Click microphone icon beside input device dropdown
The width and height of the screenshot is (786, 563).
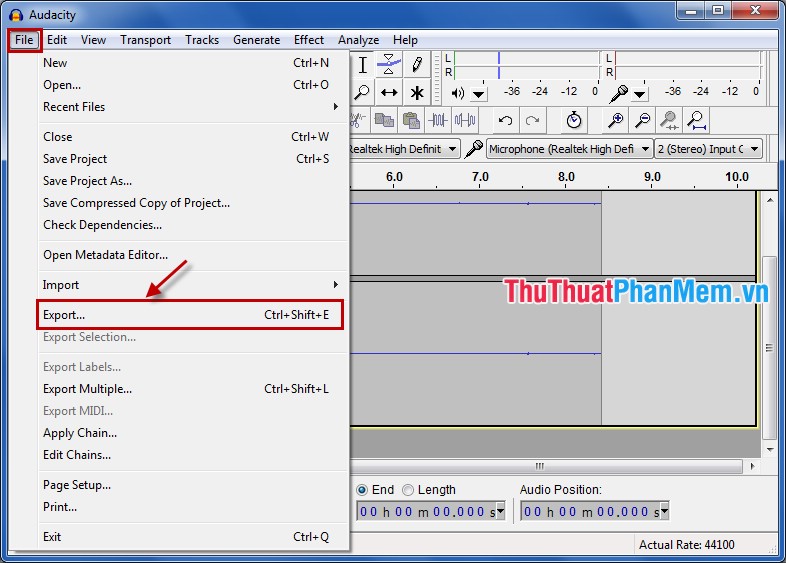(x=474, y=149)
